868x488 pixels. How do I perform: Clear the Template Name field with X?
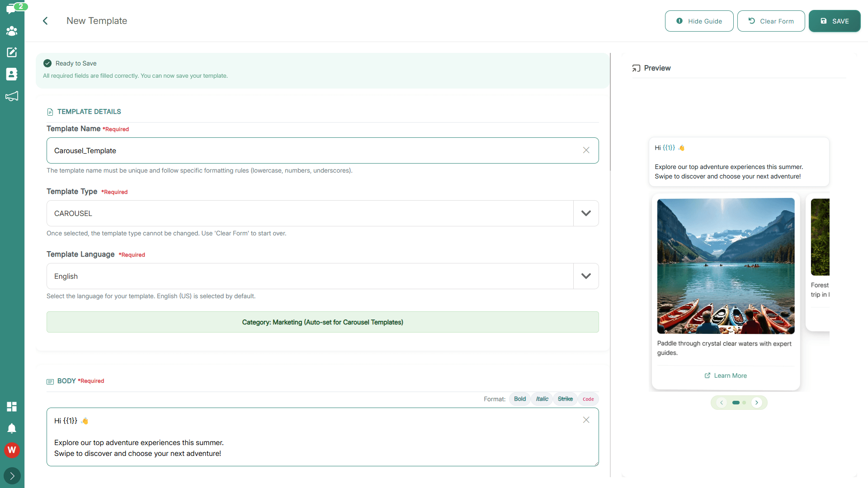tap(586, 150)
